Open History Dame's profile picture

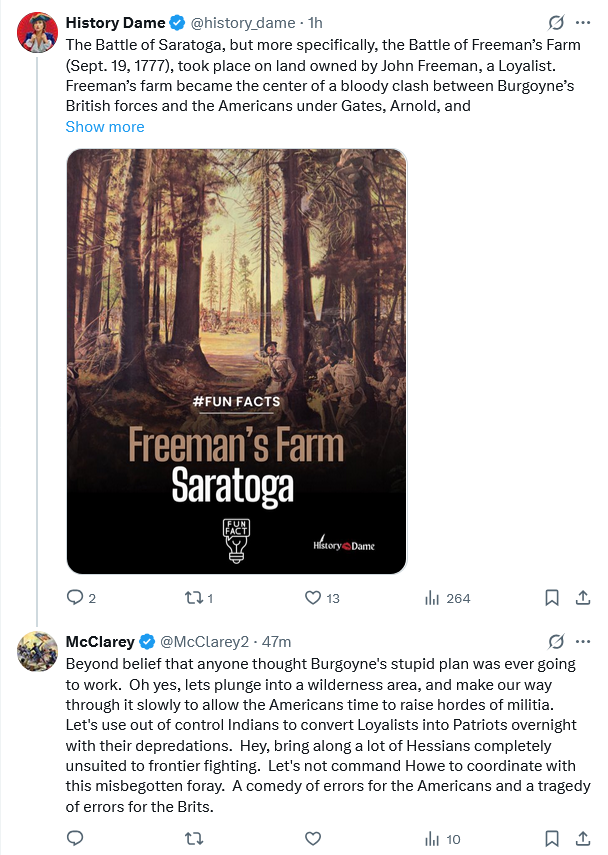(37, 33)
